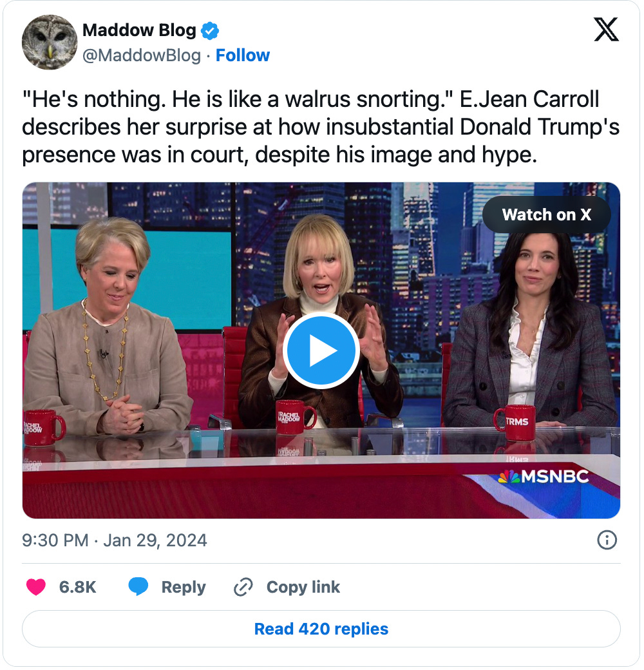This screenshot has height=670, width=644.
Task: Click the 6.8K likes count
Action: tap(77, 587)
